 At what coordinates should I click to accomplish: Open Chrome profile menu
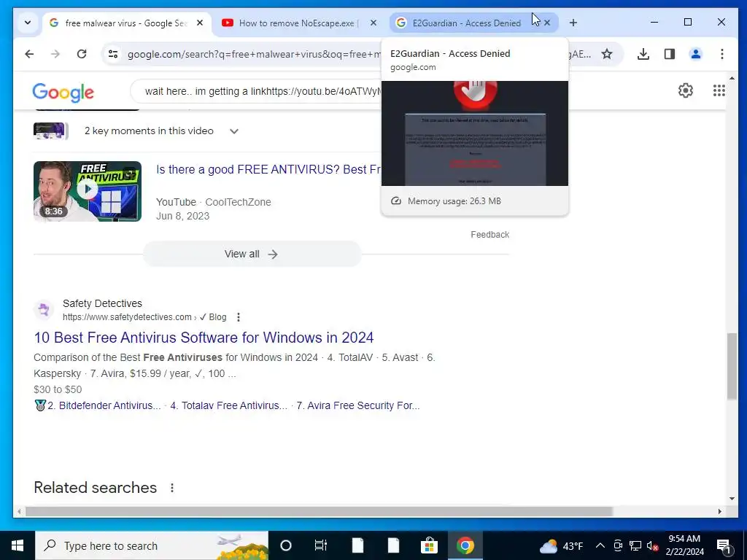tap(695, 54)
